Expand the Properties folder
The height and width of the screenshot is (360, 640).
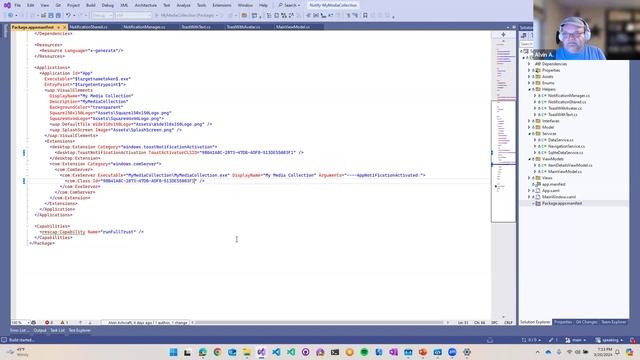click(529, 70)
